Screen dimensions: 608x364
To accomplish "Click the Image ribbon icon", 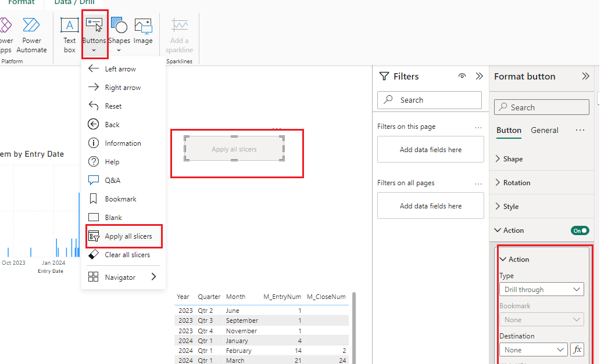I will click(143, 31).
